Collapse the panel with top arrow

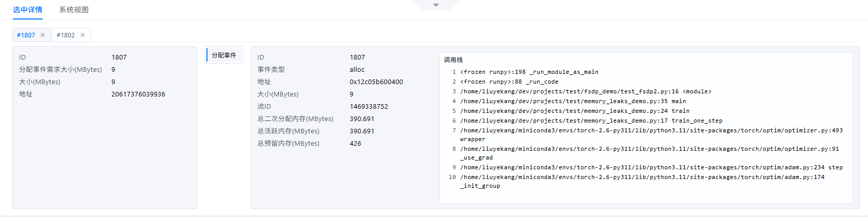436,5
